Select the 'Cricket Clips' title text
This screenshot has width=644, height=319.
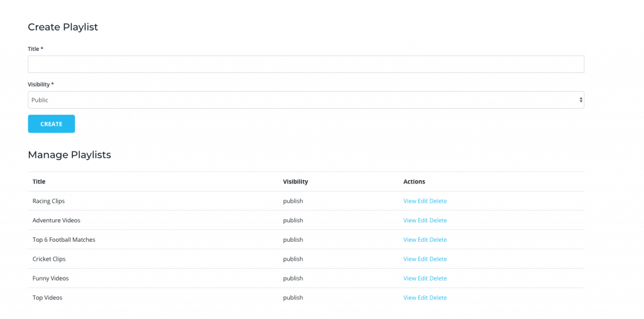coord(49,259)
